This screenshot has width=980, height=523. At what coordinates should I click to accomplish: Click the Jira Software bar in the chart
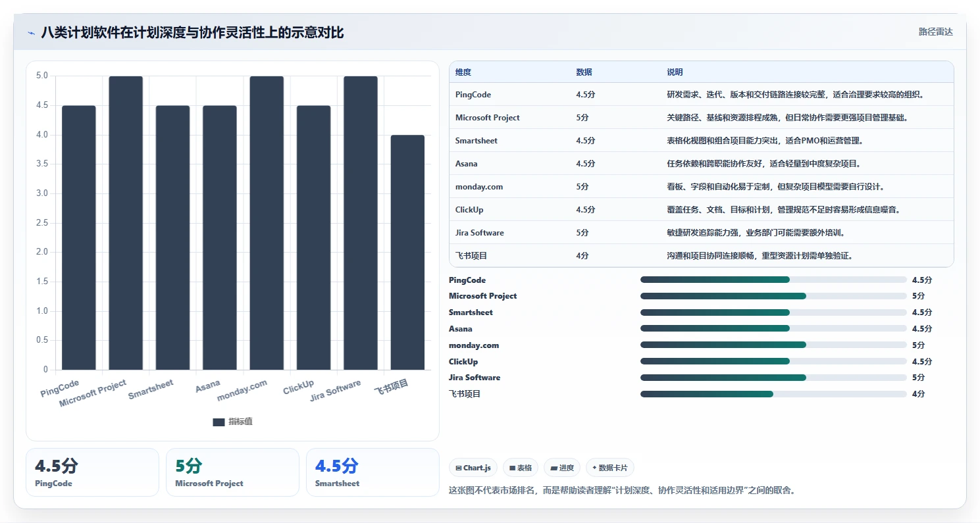[361, 223]
